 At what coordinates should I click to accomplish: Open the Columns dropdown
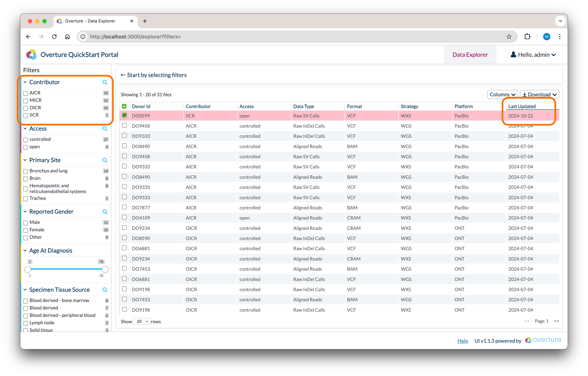coord(502,95)
